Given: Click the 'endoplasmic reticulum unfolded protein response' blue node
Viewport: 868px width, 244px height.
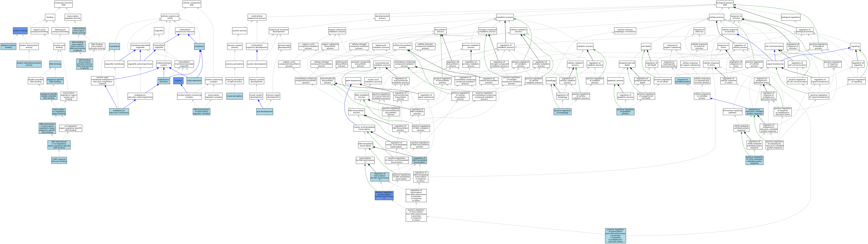Looking at the screenshot, I should point(755,111).
